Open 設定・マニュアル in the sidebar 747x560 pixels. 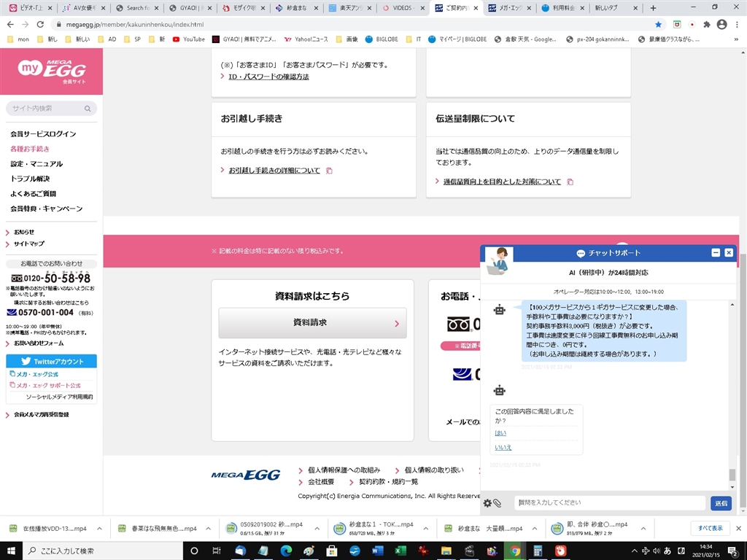coord(36,164)
